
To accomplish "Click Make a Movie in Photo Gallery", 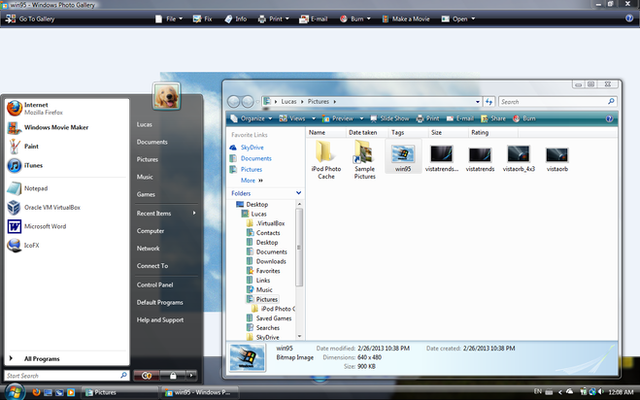I will click(x=406, y=19).
